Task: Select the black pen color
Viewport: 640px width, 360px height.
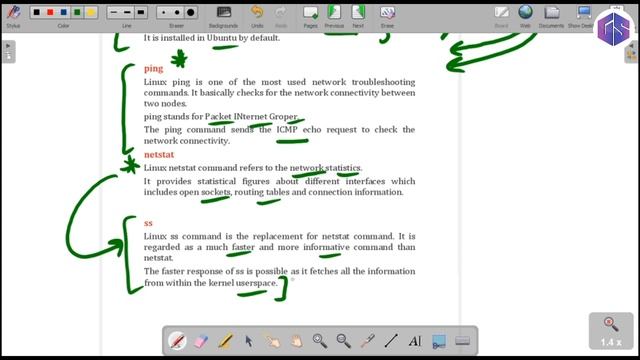Action: [x=37, y=12]
